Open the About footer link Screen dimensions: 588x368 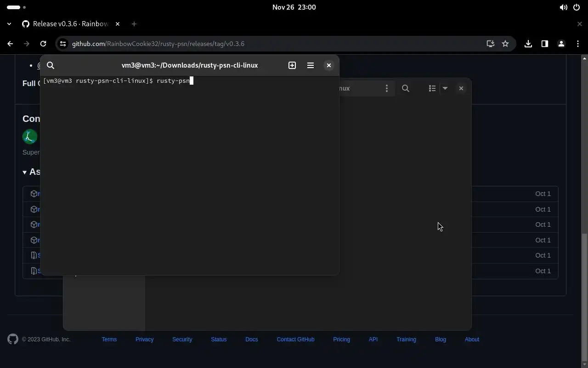[472, 339]
